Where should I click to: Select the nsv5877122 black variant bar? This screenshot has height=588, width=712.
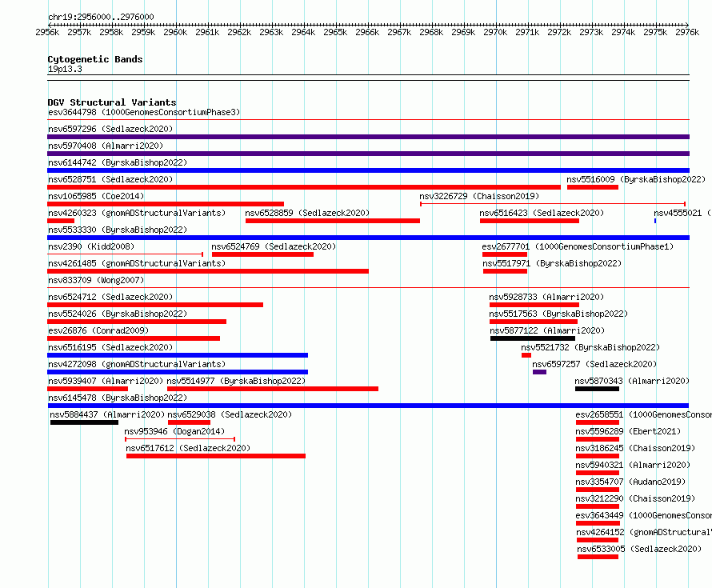click(x=533, y=338)
